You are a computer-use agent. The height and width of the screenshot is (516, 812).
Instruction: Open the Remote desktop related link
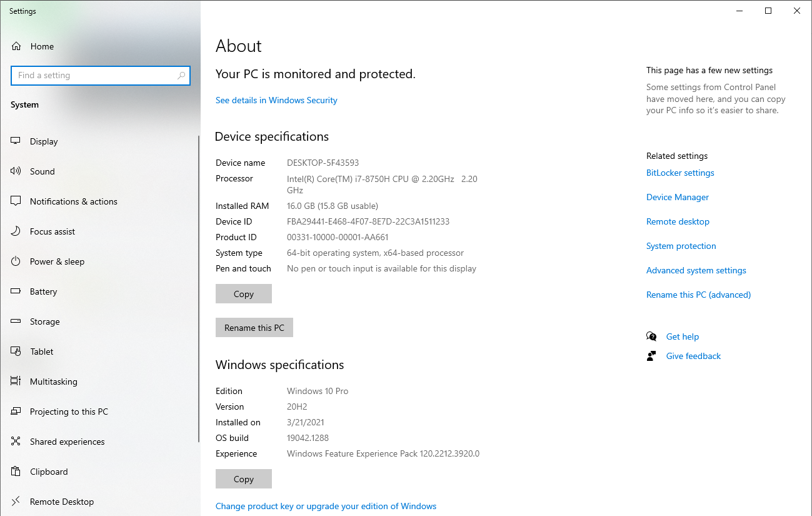[678, 221]
